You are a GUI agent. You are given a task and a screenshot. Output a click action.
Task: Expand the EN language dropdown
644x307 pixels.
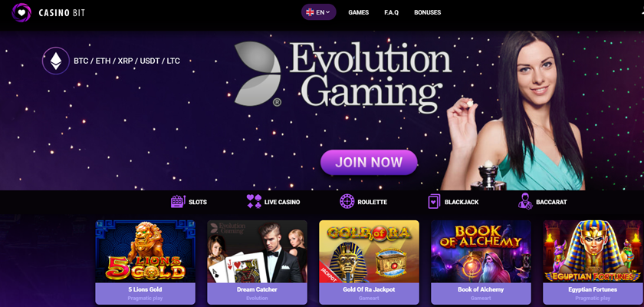point(319,12)
